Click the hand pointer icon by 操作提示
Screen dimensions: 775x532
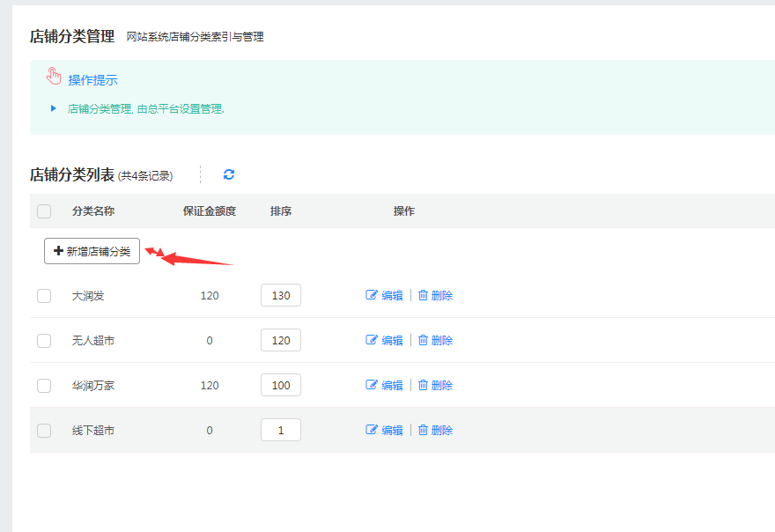[x=55, y=78]
